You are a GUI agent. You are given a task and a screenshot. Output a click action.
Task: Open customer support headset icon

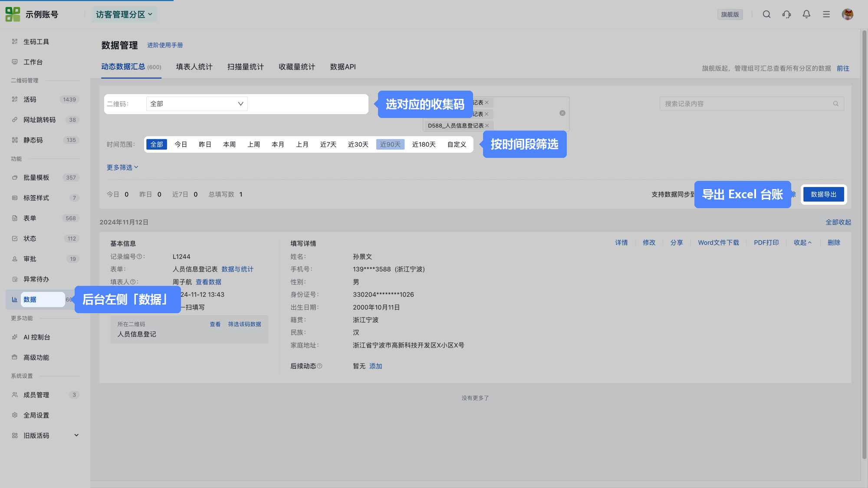(x=786, y=14)
